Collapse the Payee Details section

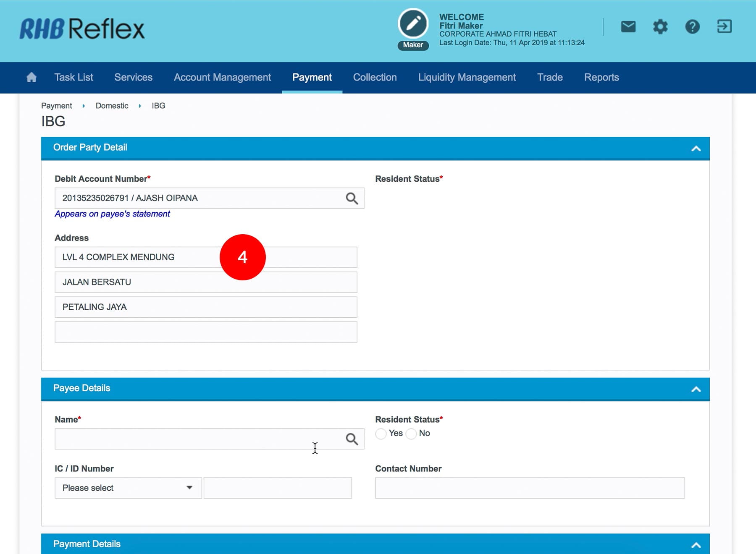[x=696, y=389]
